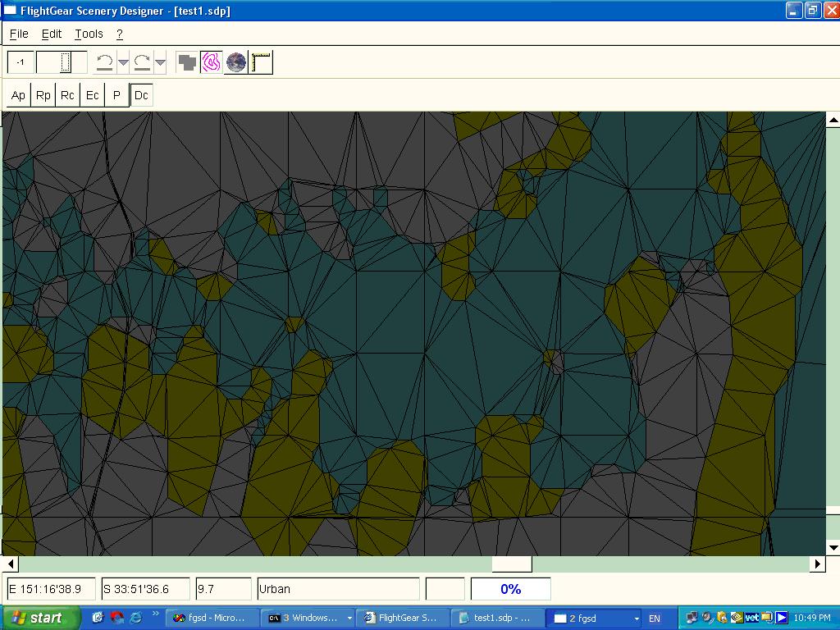Select the yellow ruler measure tool
This screenshot has height=630, width=840.
click(261, 62)
